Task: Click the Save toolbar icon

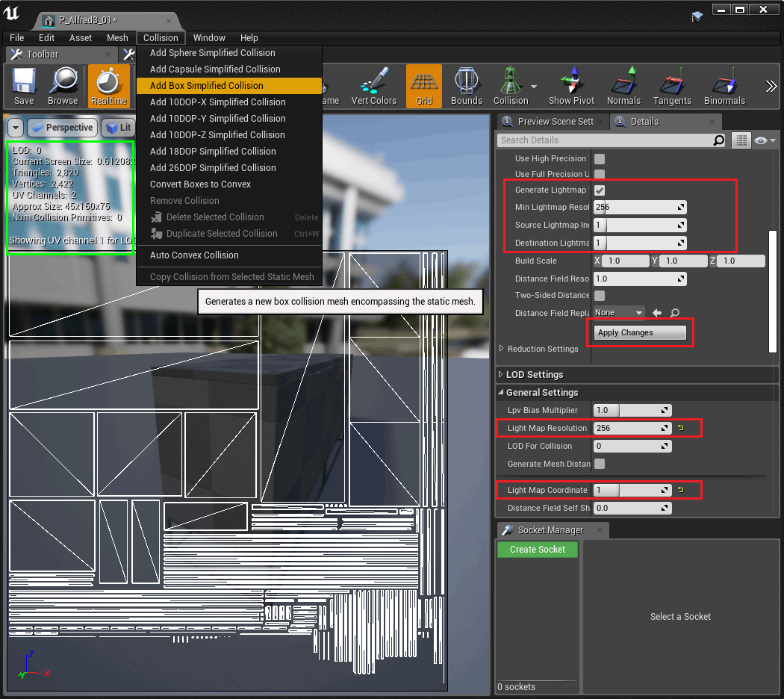Action: pyautogui.click(x=24, y=86)
